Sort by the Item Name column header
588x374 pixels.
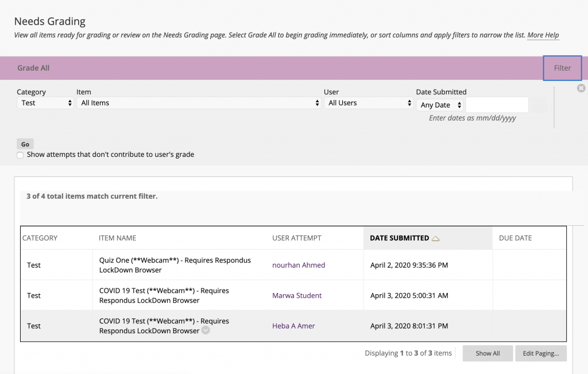pyautogui.click(x=117, y=237)
